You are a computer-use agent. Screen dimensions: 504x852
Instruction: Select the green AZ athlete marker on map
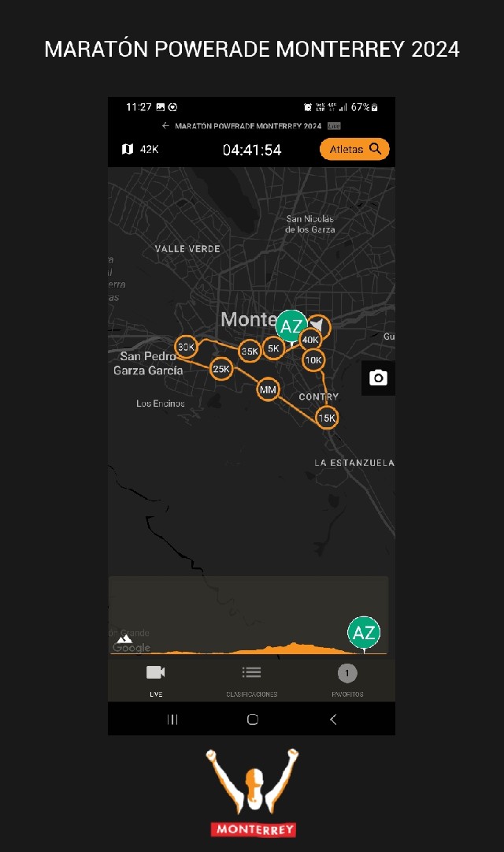click(291, 326)
